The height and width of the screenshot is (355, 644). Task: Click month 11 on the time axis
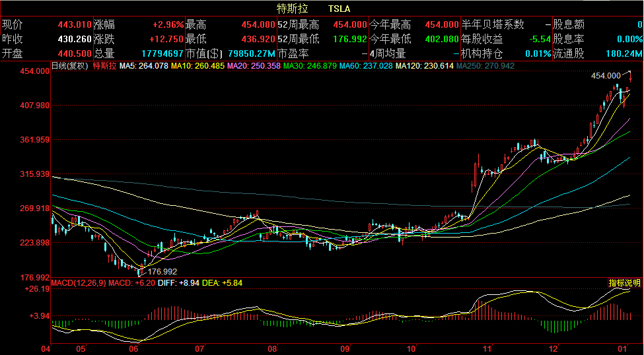click(x=487, y=349)
